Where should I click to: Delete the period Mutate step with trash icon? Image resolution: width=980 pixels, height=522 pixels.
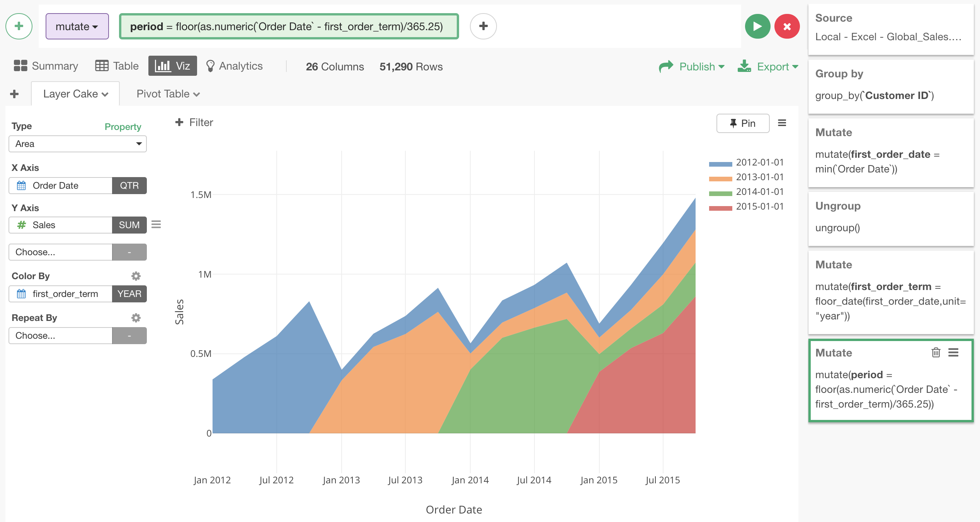[936, 352]
